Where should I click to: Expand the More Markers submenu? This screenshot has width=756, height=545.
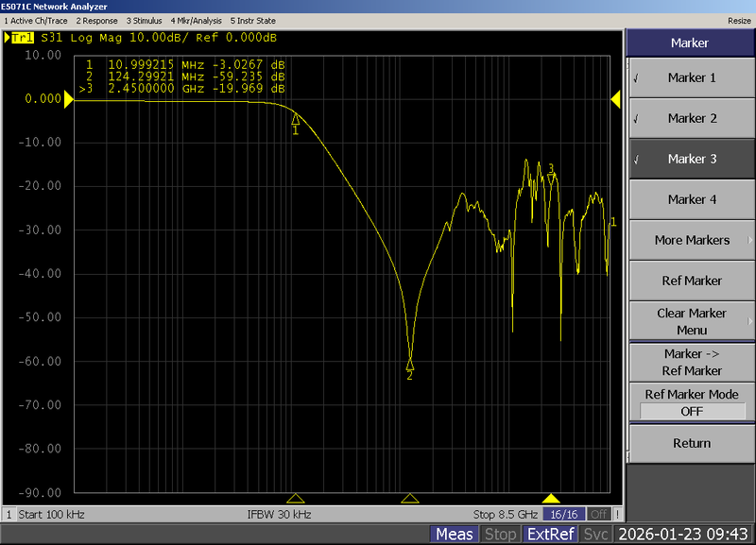pyautogui.click(x=691, y=240)
